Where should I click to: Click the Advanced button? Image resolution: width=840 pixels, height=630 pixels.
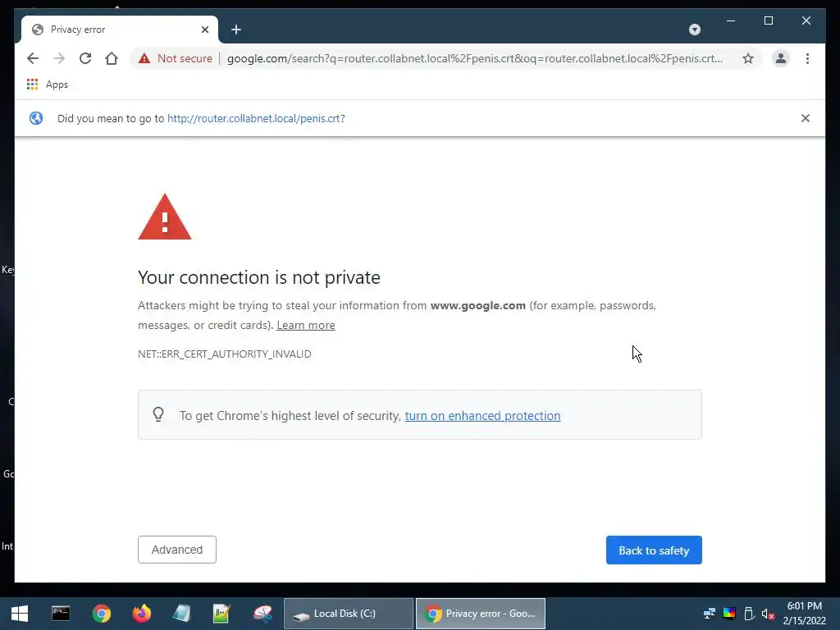(x=177, y=550)
